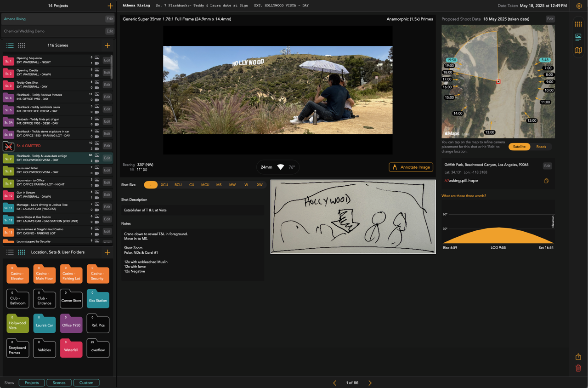588x388 pixels.
Task: Open thumbnail grid view in right sidebar
Action: pos(578,24)
